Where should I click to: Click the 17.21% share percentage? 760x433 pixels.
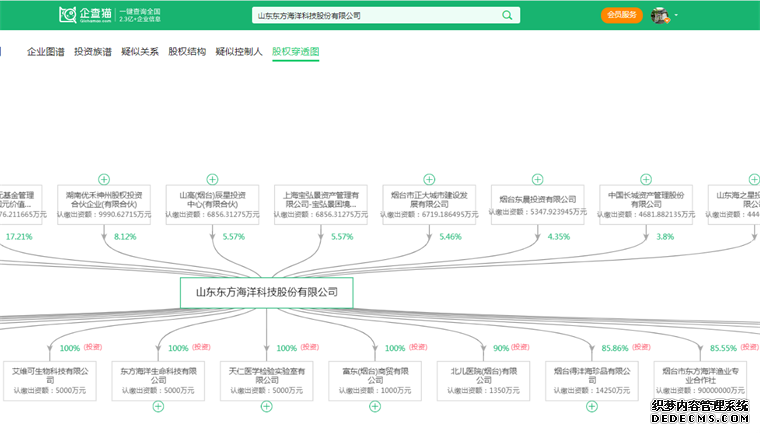[x=19, y=237]
